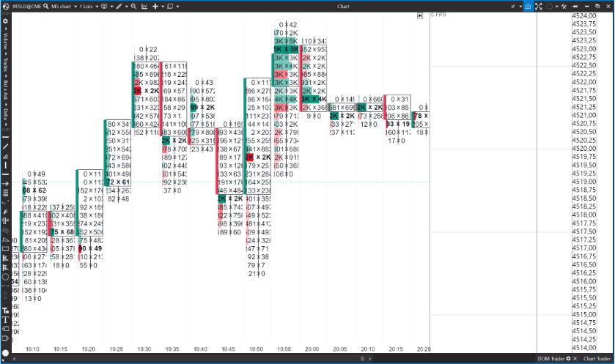Select the diagonal trend line tool
This screenshot has height=364, width=615.
pos(5,146)
